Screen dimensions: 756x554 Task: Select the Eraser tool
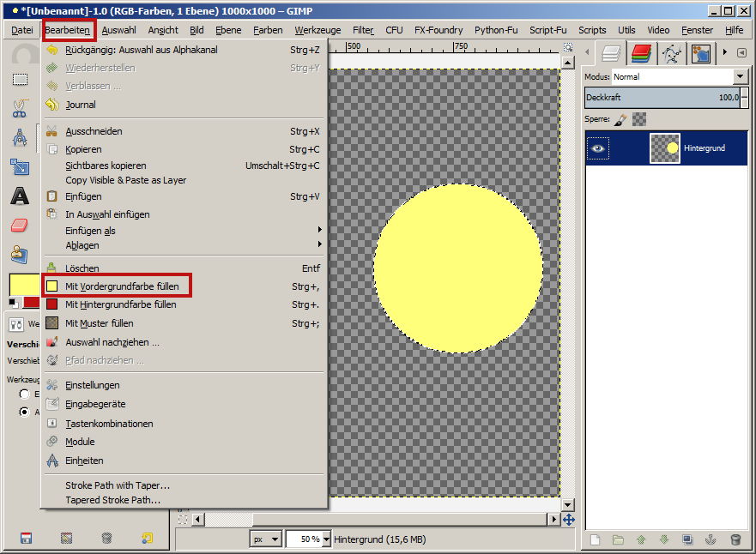(19, 226)
